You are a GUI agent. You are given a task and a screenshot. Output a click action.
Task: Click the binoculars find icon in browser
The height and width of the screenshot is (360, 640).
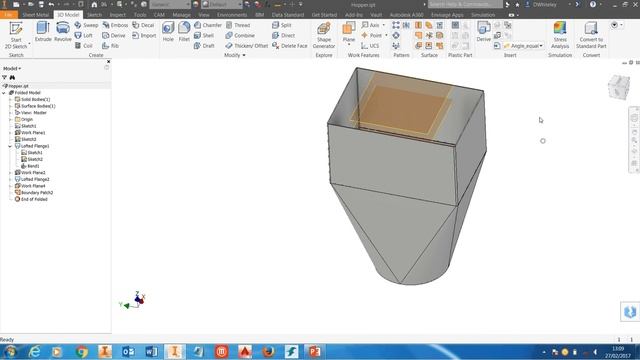pos(12,77)
